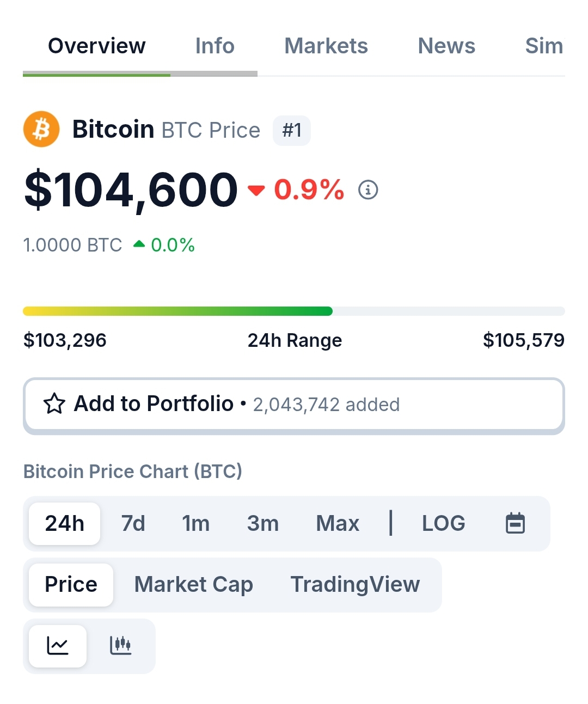The height and width of the screenshot is (704, 588).
Task: Open the Markets tab
Action: point(326,46)
